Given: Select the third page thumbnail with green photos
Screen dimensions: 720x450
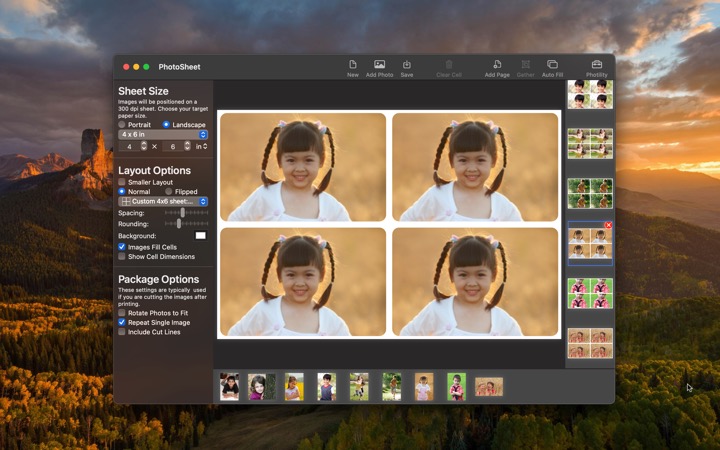Looking at the screenshot, I should coord(590,193).
